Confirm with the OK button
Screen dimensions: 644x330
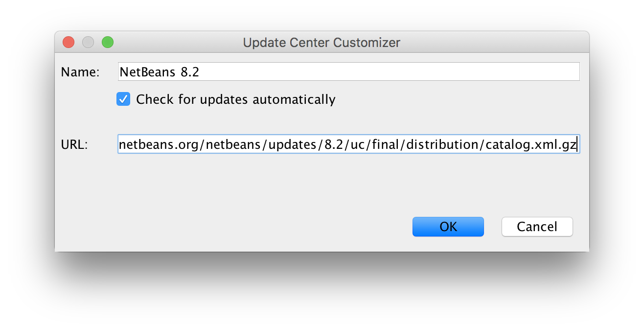pyautogui.click(x=448, y=227)
